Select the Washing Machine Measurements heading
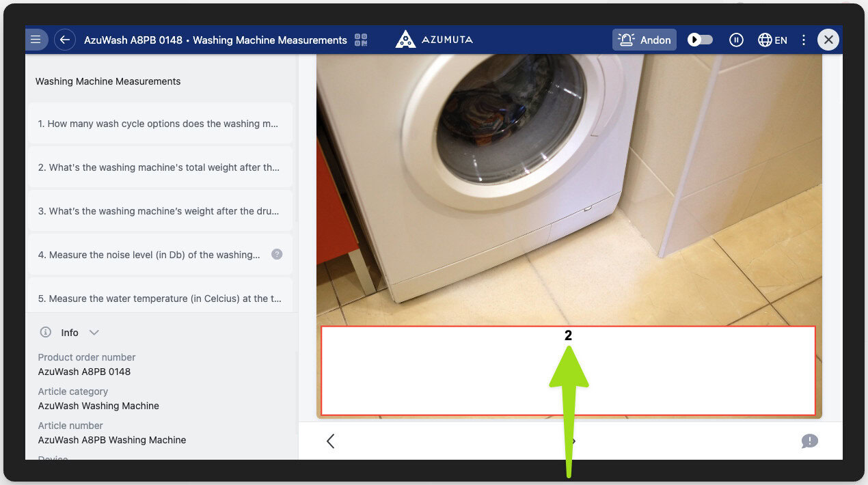This screenshot has width=868, height=485. point(107,81)
